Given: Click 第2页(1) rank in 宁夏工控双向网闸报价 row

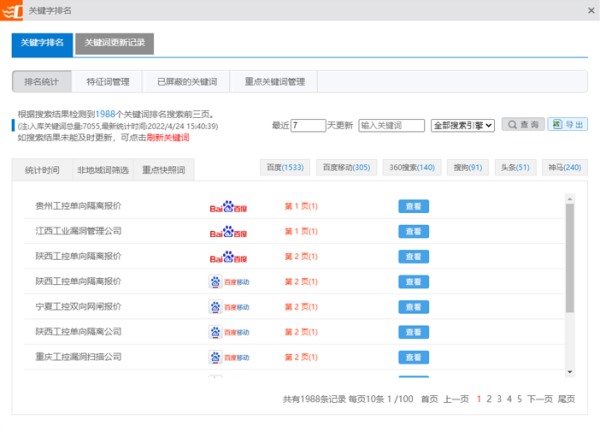Looking at the screenshot, I should point(301,307).
